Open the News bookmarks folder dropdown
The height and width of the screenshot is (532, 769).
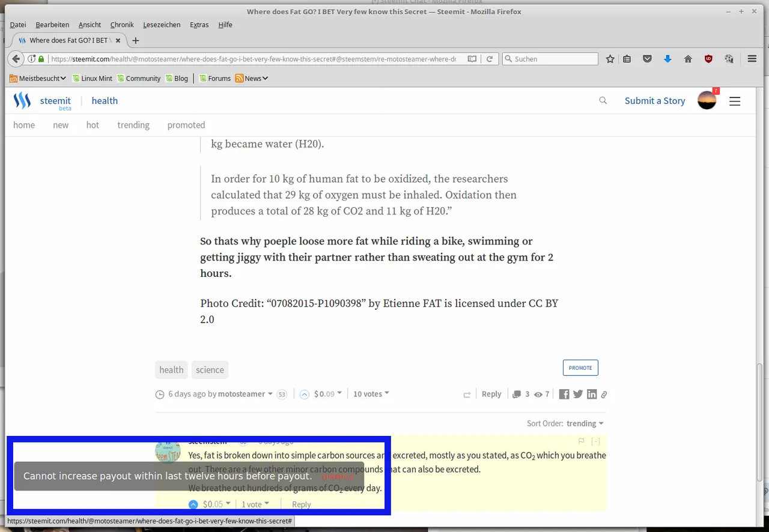(252, 78)
